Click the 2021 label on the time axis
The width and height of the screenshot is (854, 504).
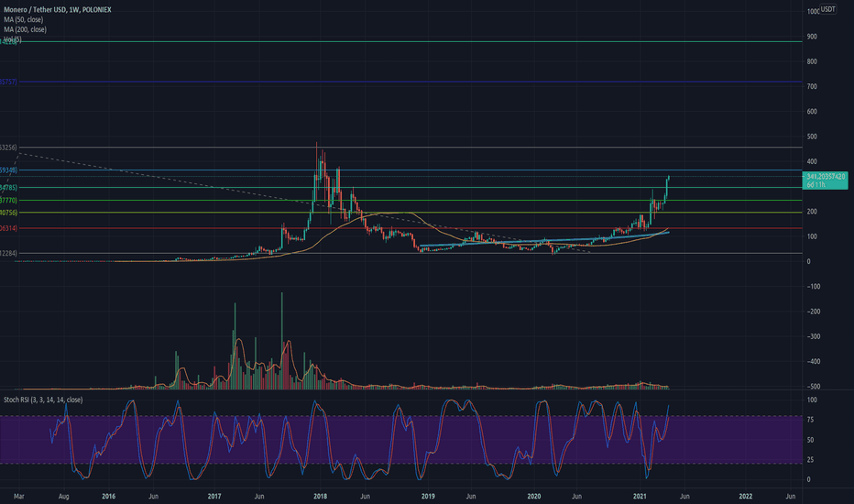pos(640,497)
